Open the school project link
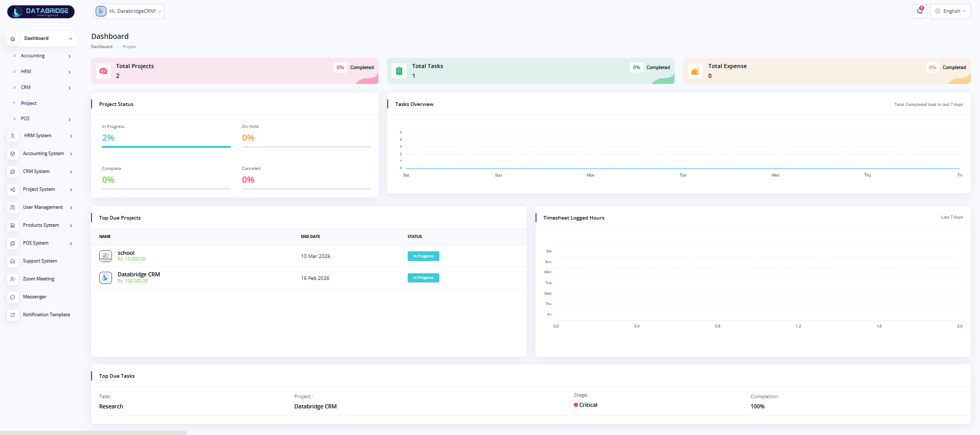The image size is (980, 435). [126, 253]
